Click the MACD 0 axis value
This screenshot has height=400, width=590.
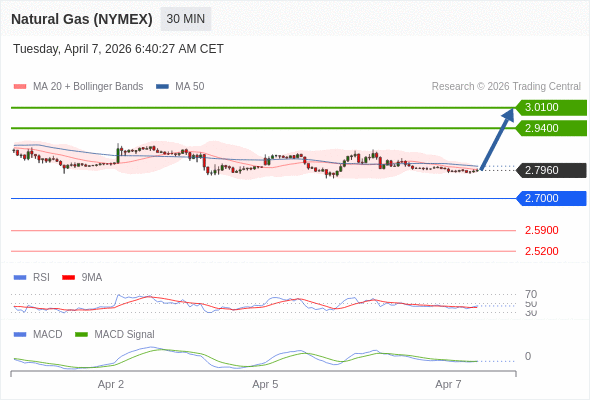pos(528,356)
